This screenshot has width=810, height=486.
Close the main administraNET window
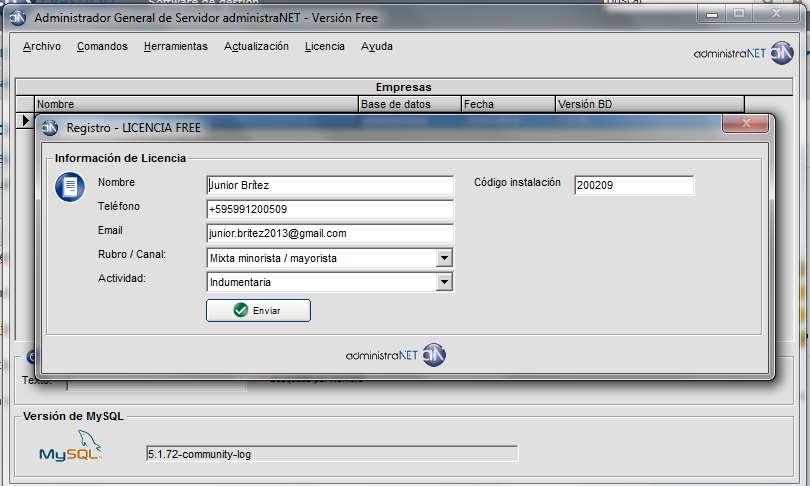[x=776, y=14]
